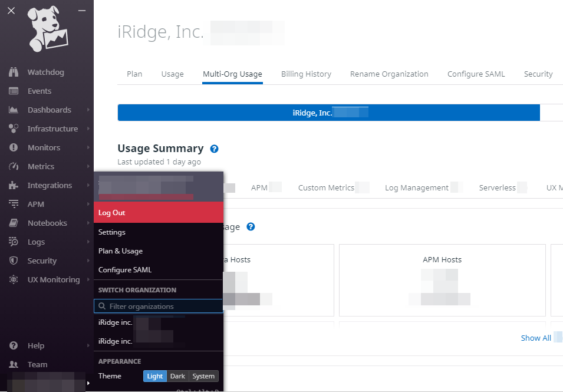Click the Notebooks book icon
This screenshot has width=563, height=392.
(14, 223)
